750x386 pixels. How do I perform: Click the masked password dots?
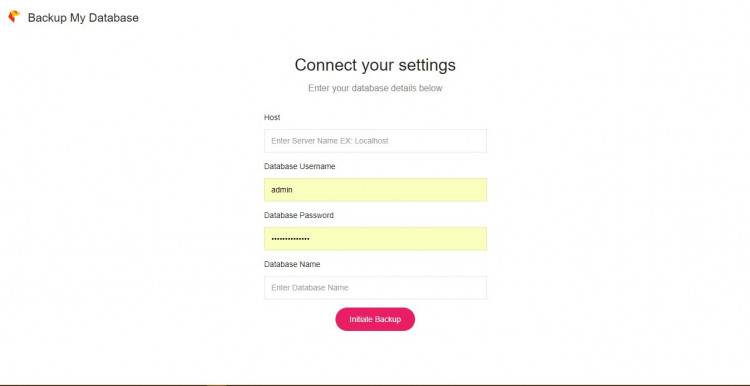[x=290, y=239]
